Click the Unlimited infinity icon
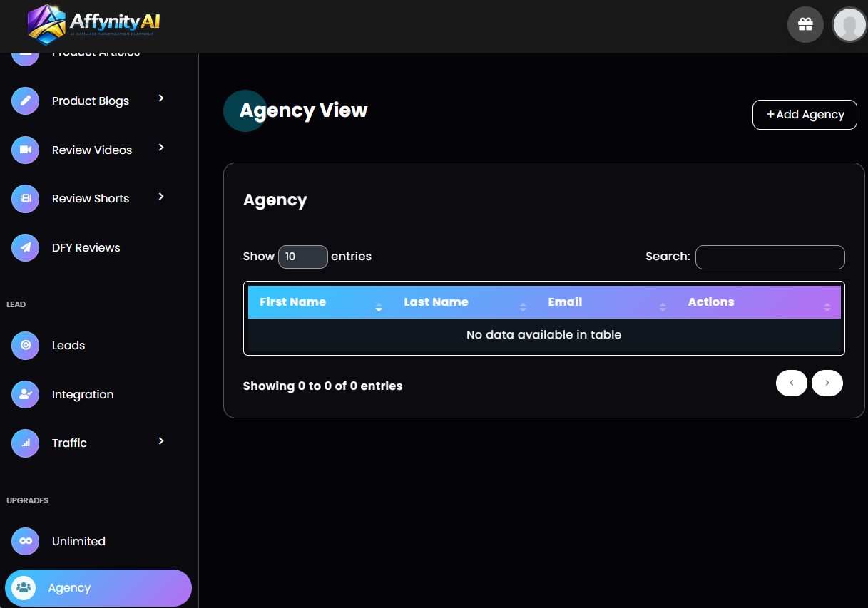Image resolution: width=868 pixels, height=608 pixels. (26, 541)
